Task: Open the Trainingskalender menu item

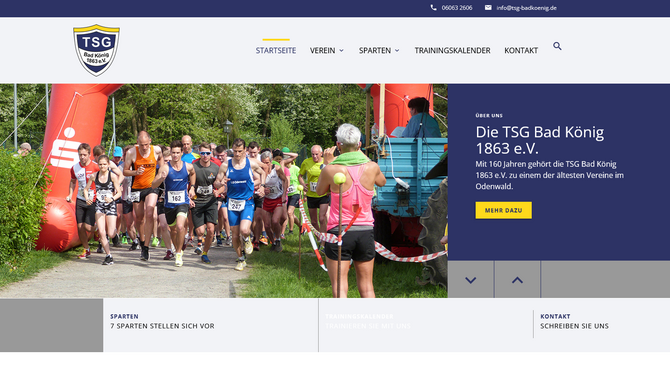Action: [452, 50]
